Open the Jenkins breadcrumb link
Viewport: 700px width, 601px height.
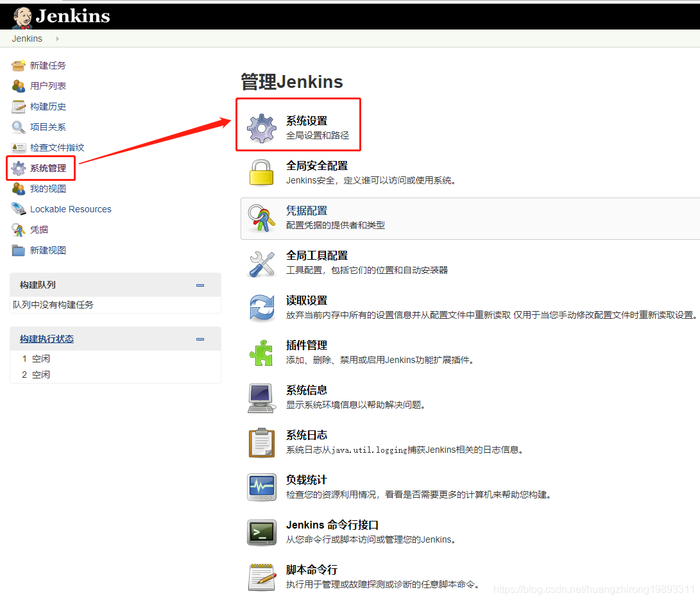pyautogui.click(x=27, y=39)
